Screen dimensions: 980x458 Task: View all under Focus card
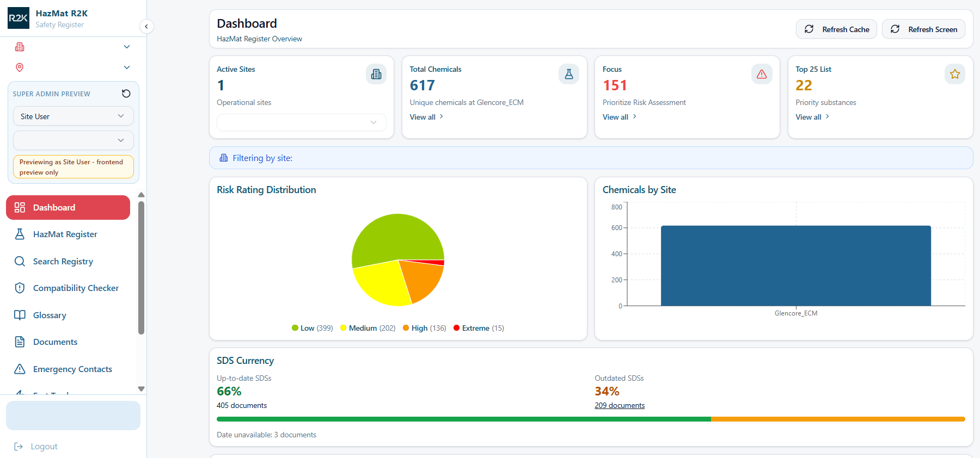pyautogui.click(x=620, y=117)
